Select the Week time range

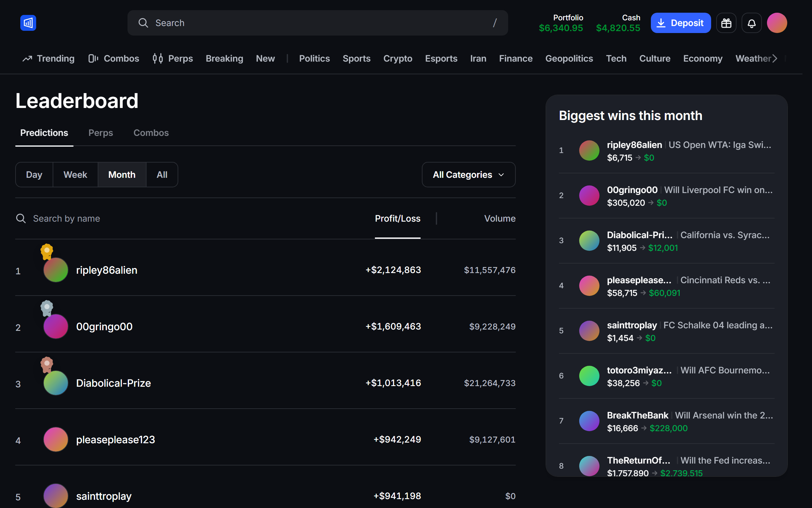tap(75, 175)
